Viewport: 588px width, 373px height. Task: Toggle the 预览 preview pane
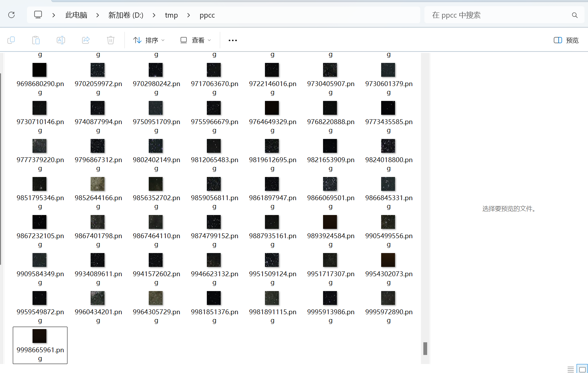click(x=566, y=40)
